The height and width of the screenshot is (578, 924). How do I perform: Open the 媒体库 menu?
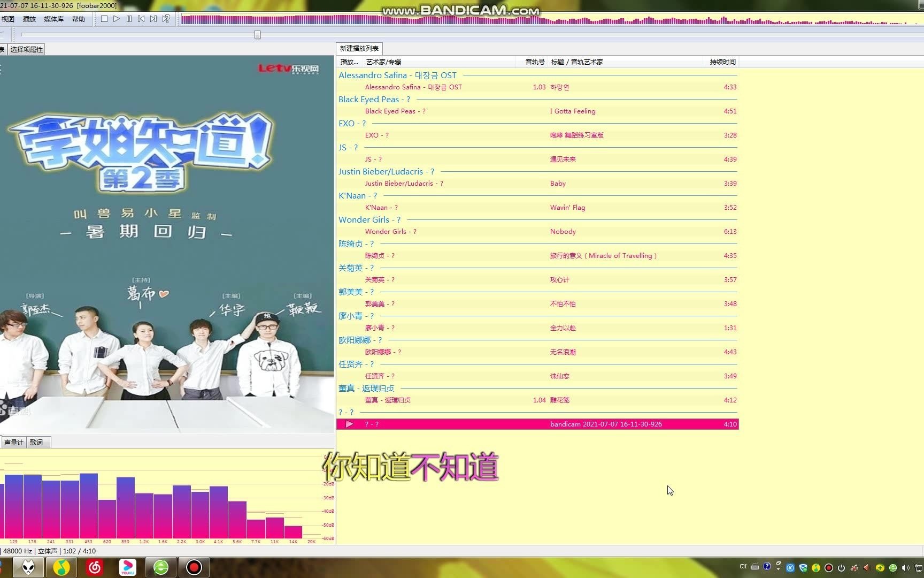tap(53, 19)
